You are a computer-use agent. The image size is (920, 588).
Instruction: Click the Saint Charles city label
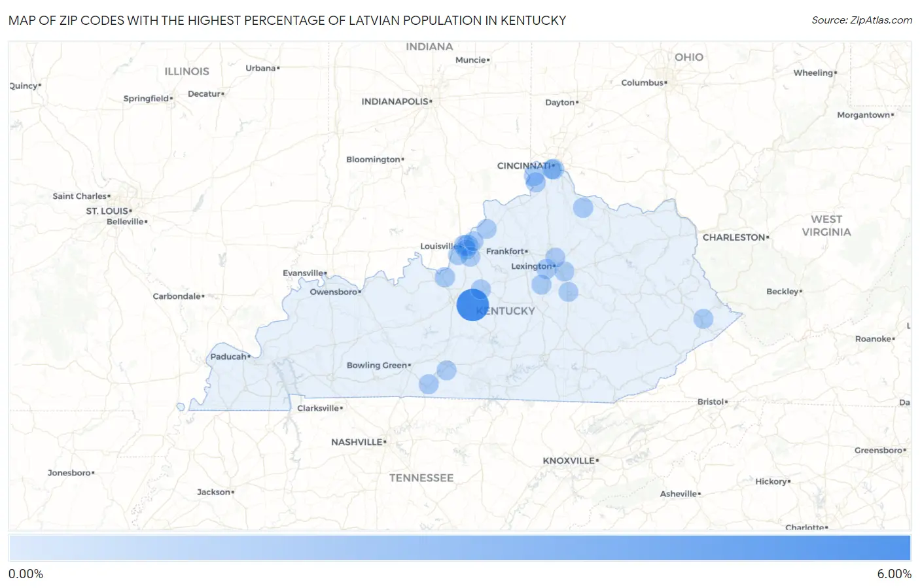[80, 196]
